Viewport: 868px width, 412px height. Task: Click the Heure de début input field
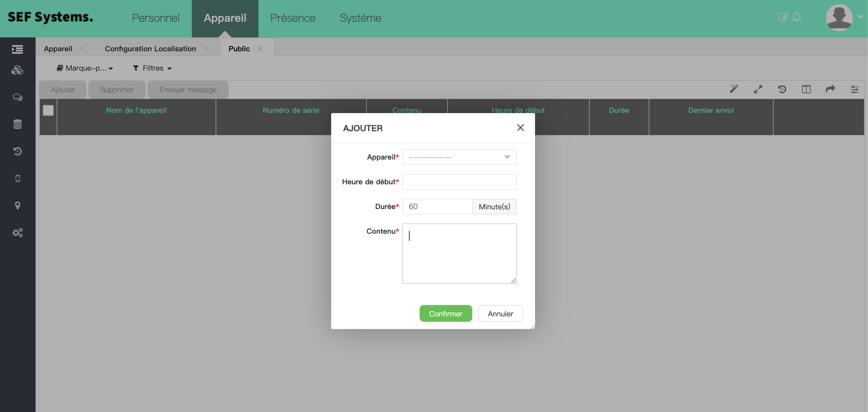pyautogui.click(x=459, y=182)
